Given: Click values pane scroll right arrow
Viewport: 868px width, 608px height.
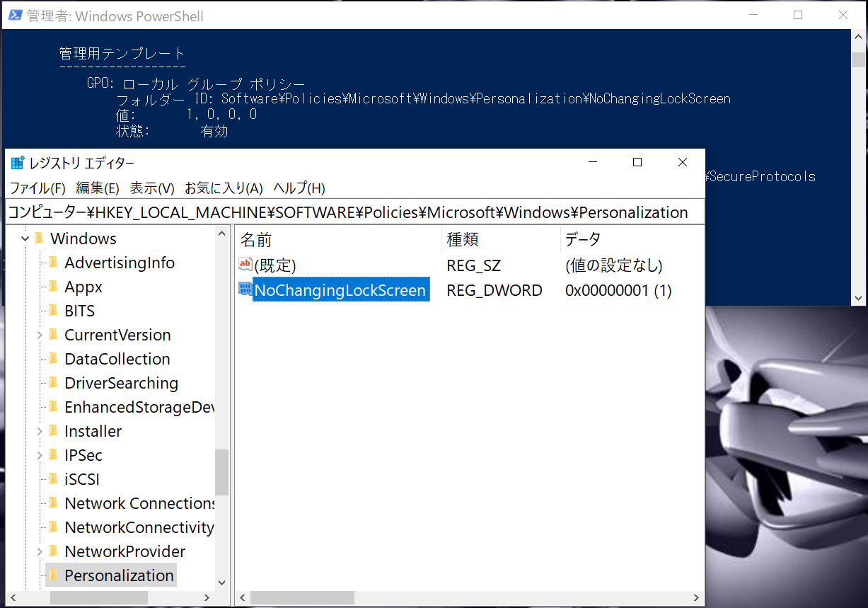Looking at the screenshot, I should pos(697,598).
